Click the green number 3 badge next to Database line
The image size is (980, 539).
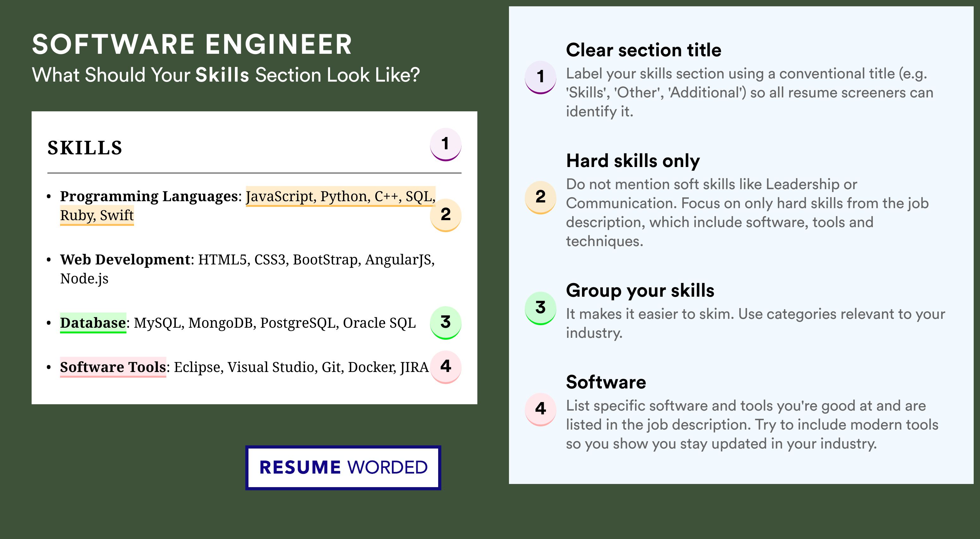(x=445, y=323)
